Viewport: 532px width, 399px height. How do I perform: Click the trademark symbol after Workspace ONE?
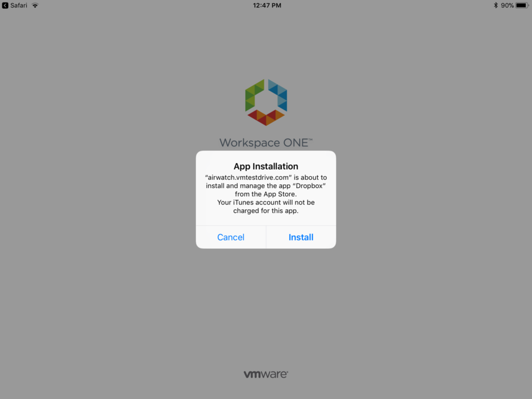[310, 139]
